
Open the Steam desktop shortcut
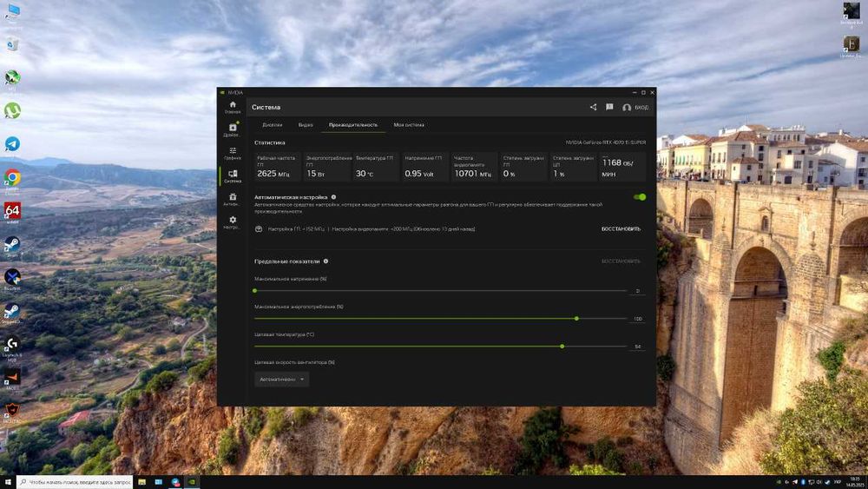pyautogui.click(x=12, y=244)
